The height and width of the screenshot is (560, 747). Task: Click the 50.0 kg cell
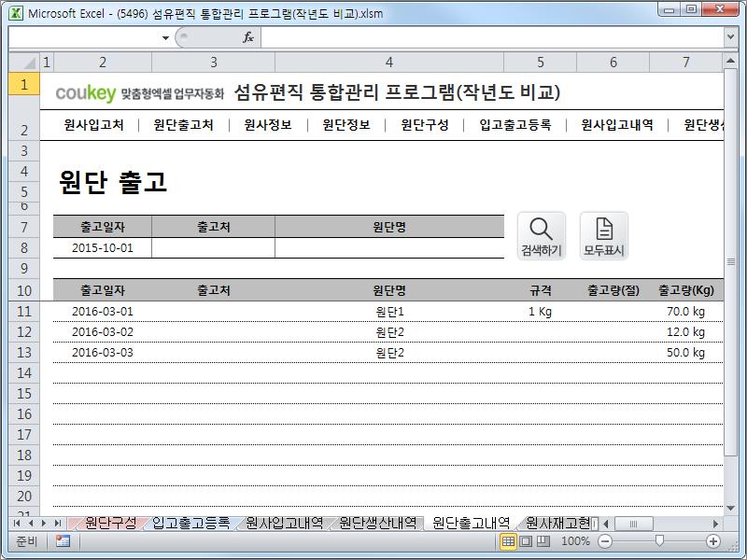(x=686, y=353)
